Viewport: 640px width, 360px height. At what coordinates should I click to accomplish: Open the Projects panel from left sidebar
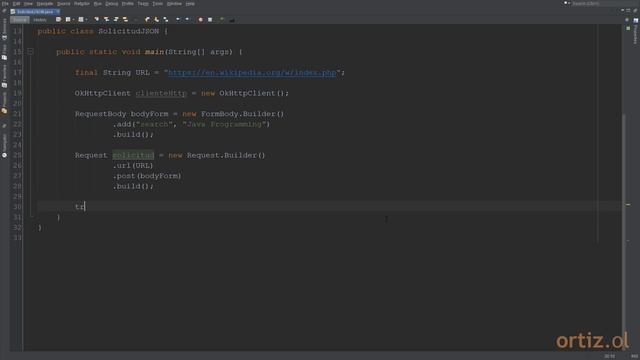point(4,103)
